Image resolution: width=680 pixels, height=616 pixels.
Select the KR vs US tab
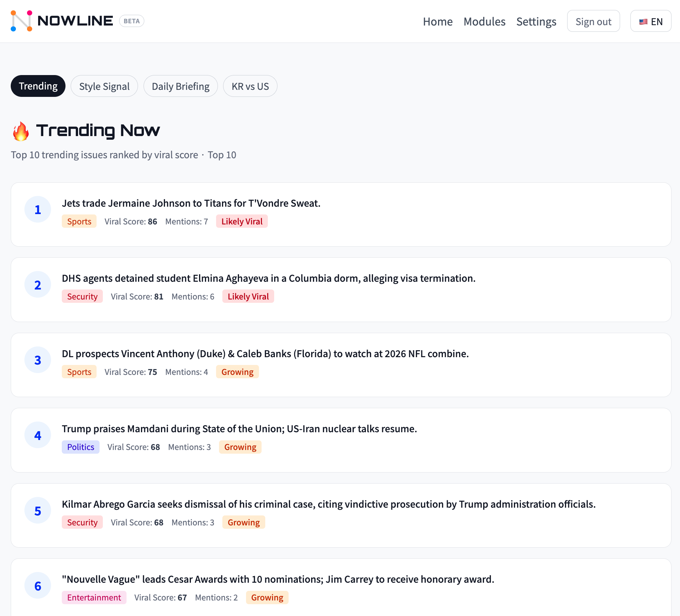tap(250, 86)
